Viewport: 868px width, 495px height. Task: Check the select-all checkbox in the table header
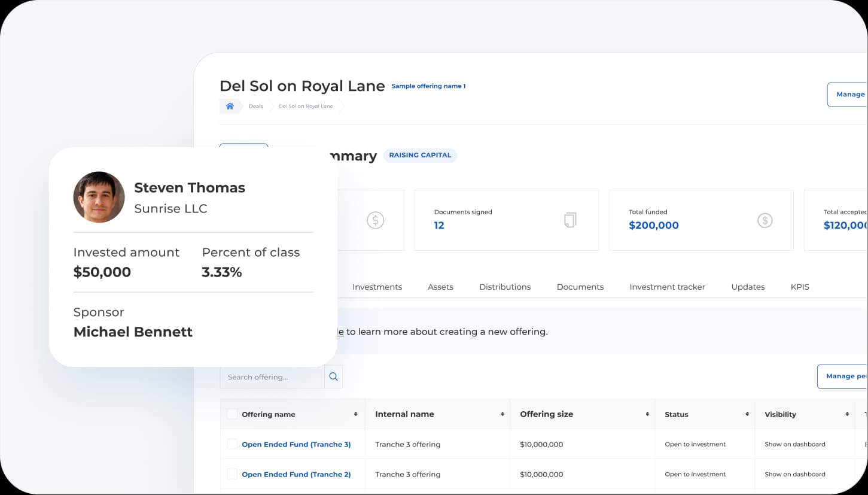coord(232,414)
